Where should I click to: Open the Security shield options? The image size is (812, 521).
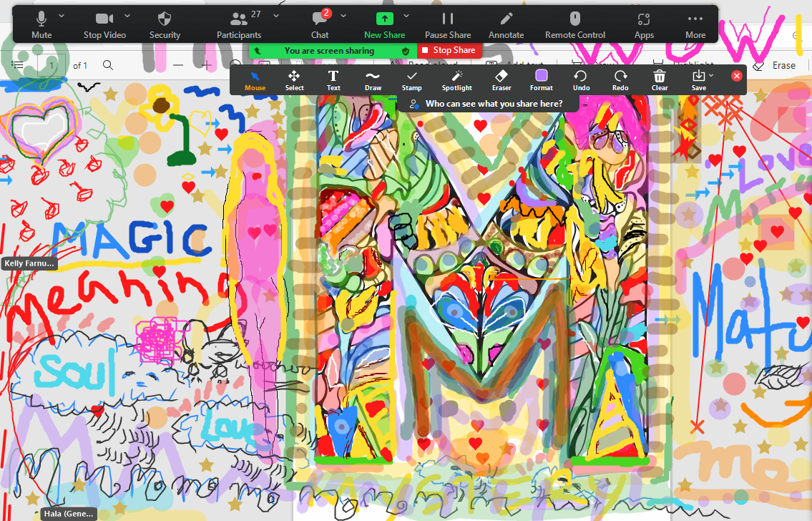click(x=165, y=24)
